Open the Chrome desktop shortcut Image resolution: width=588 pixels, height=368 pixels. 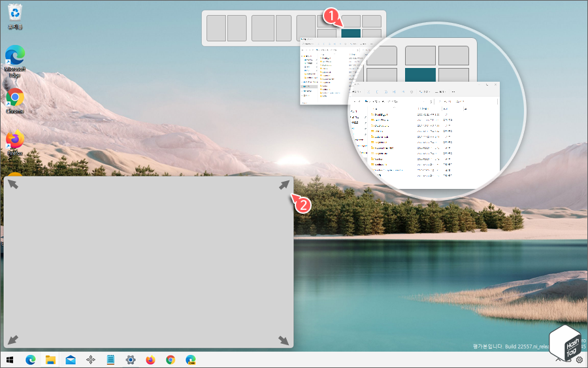[15, 101]
